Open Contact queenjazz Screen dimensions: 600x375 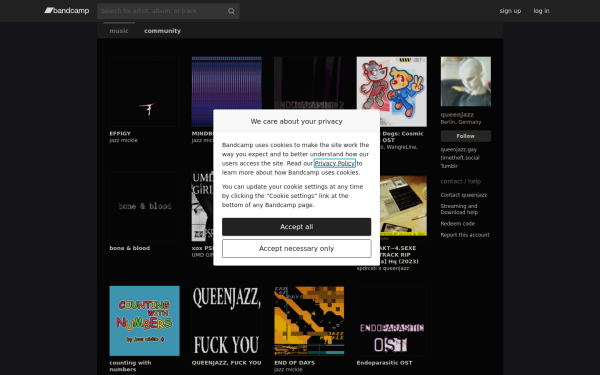click(x=463, y=195)
